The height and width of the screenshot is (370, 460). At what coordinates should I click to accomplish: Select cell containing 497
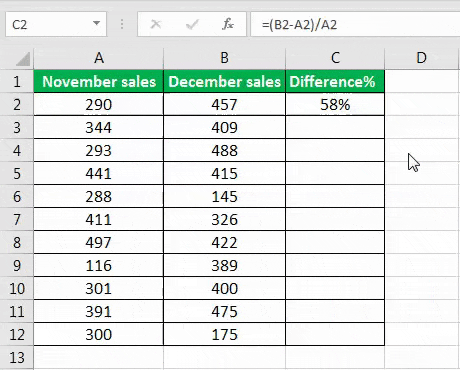tap(99, 242)
